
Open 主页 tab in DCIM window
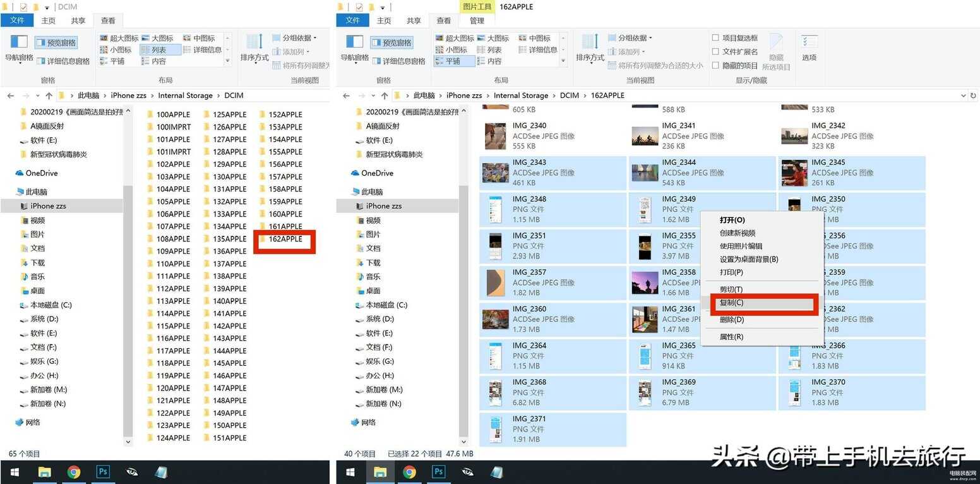49,21
